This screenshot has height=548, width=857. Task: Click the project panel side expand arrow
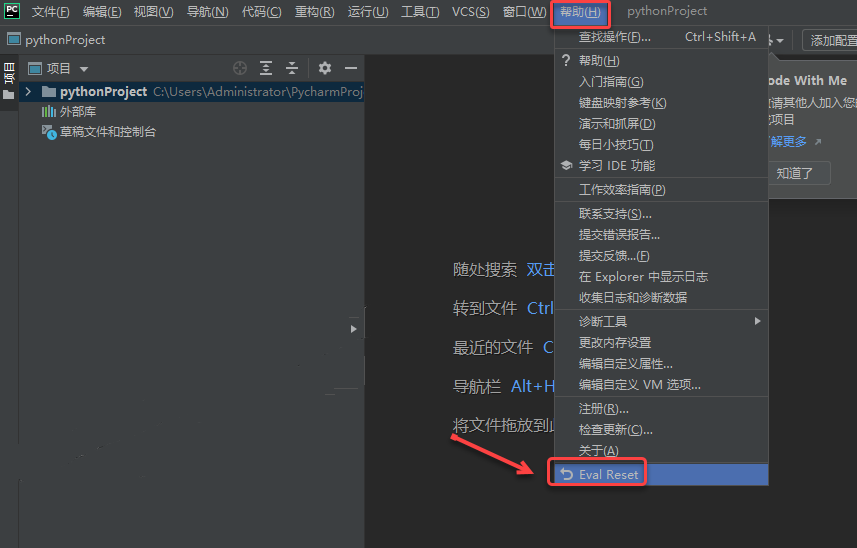tap(353, 329)
